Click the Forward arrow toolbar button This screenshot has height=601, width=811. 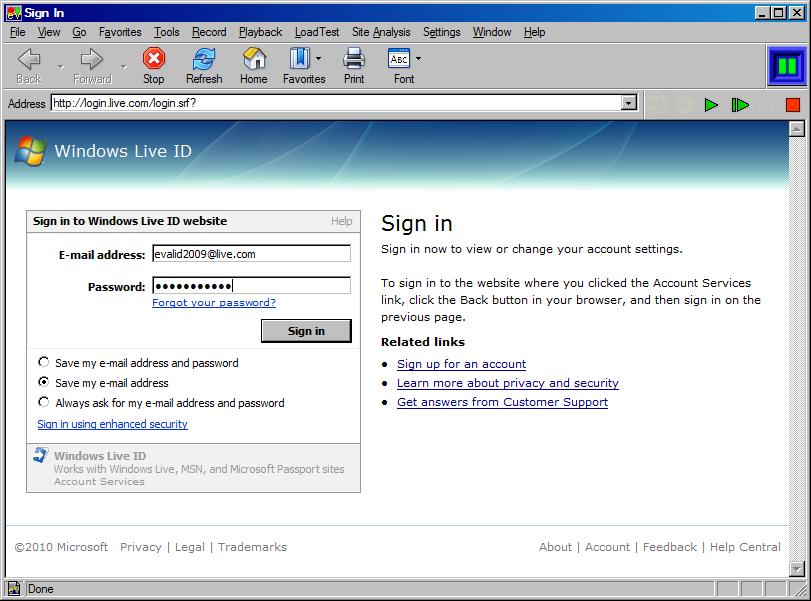point(92,65)
